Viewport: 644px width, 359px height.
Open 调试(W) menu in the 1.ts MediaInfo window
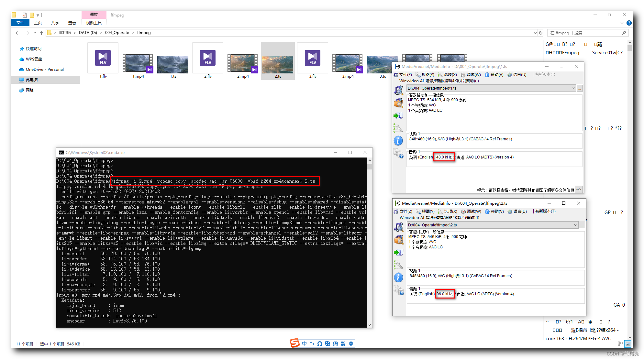pos(471,75)
